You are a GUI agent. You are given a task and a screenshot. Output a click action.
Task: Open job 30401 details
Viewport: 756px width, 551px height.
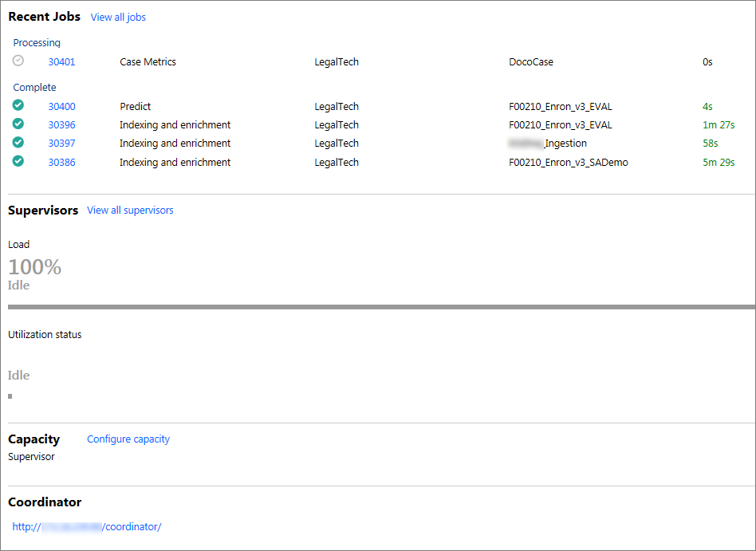(61, 61)
